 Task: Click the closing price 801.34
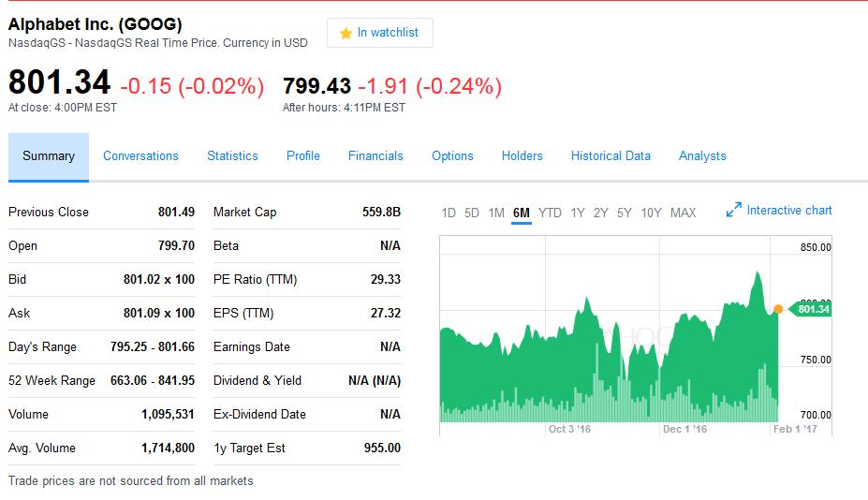(x=59, y=82)
